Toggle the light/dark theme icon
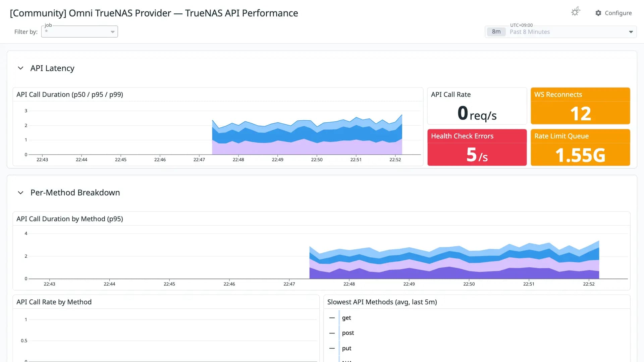 click(x=576, y=12)
